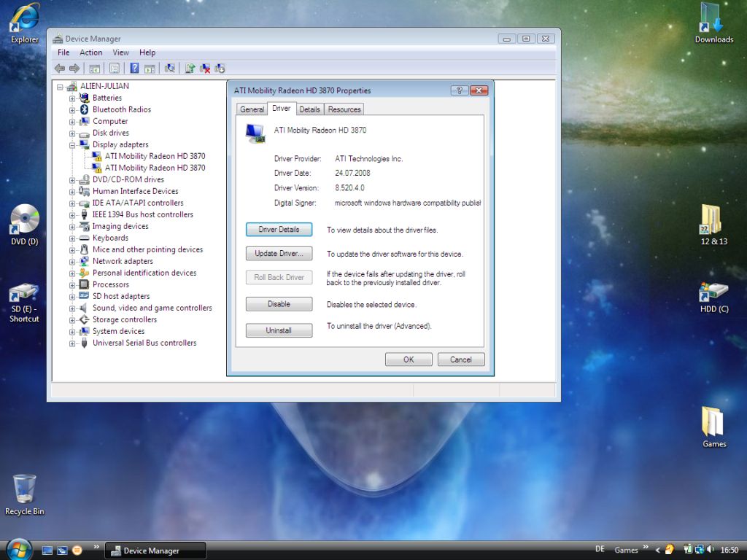The width and height of the screenshot is (747, 560).
Task: Open the Downloads desktop folder
Action: [x=713, y=24]
